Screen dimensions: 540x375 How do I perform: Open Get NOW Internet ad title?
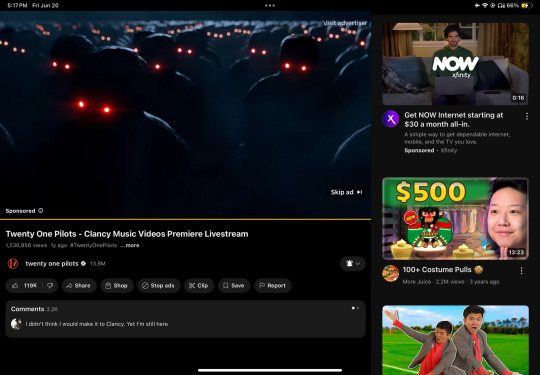[x=454, y=119]
